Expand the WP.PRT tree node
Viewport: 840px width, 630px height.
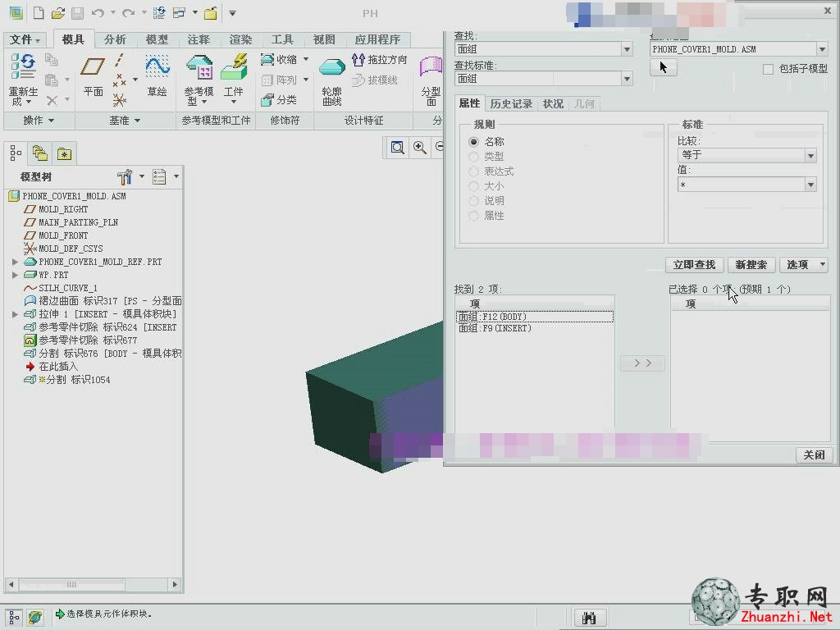tap(15, 275)
